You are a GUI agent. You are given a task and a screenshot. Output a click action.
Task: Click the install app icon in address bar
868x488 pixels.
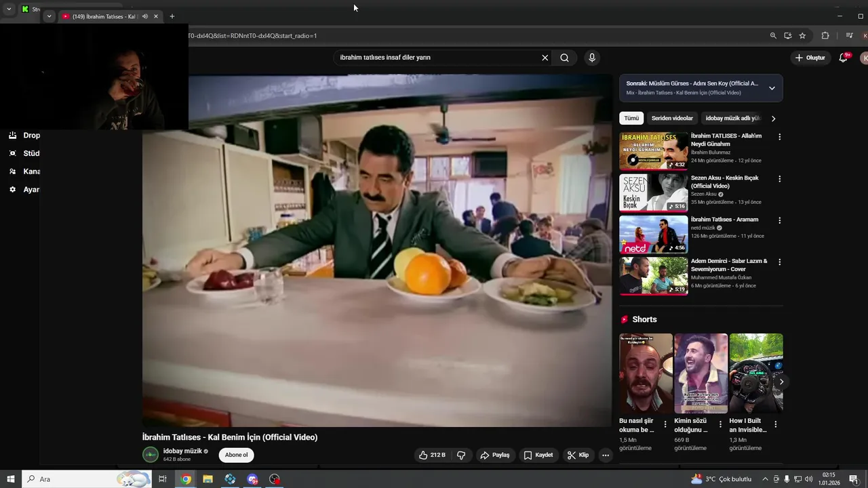click(787, 36)
